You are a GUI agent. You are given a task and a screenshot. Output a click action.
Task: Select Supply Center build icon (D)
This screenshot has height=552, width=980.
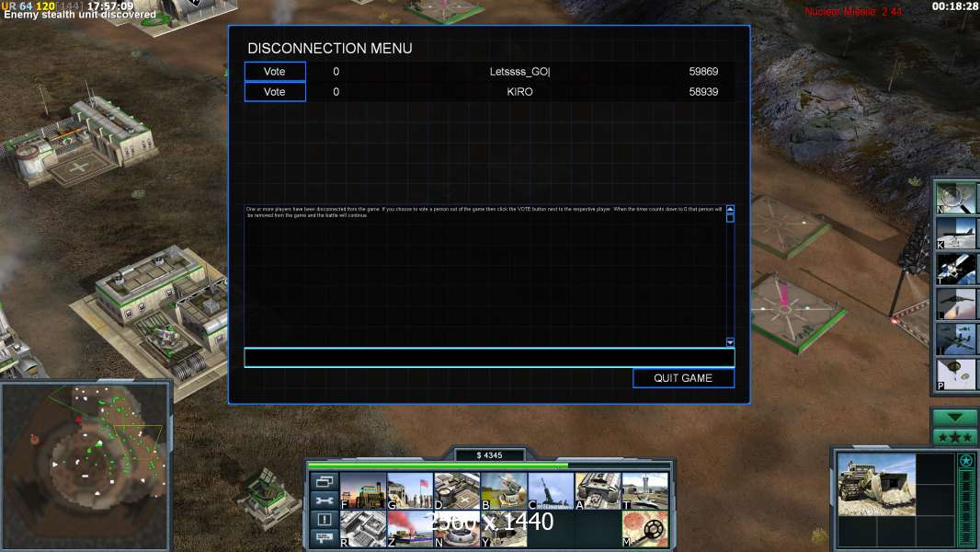[x=457, y=490]
